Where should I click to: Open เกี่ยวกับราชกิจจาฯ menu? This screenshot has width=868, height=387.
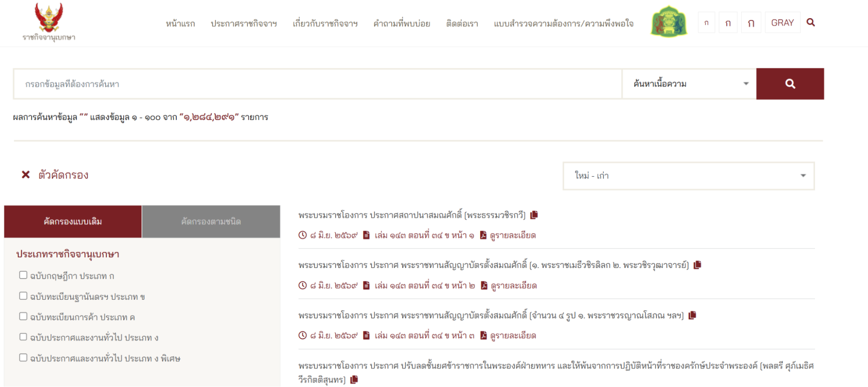coord(325,23)
